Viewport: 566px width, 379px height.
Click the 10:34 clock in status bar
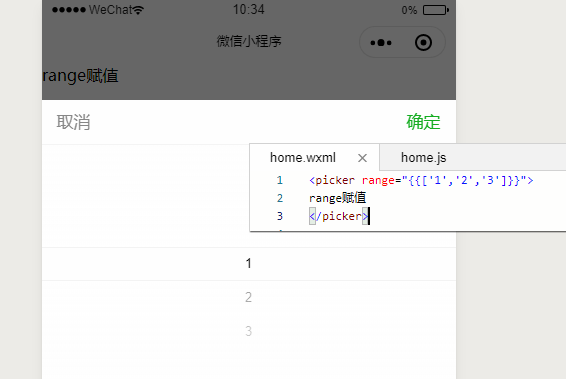(x=249, y=10)
